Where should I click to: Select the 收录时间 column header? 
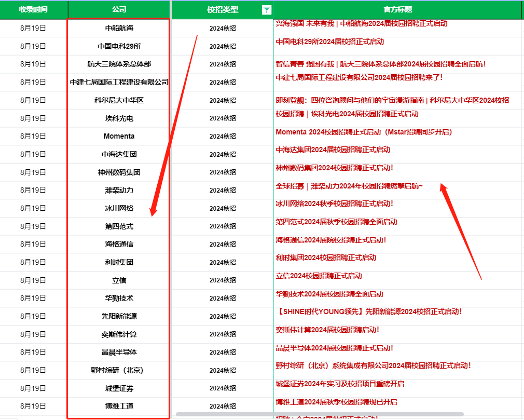33,9
